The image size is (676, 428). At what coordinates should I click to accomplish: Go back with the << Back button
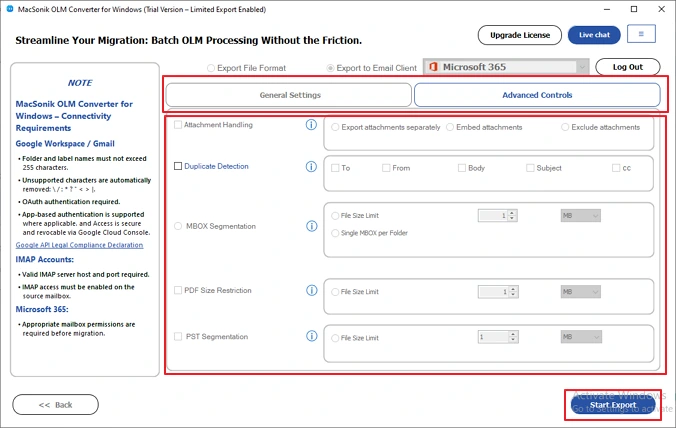click(x=55, y=405)
